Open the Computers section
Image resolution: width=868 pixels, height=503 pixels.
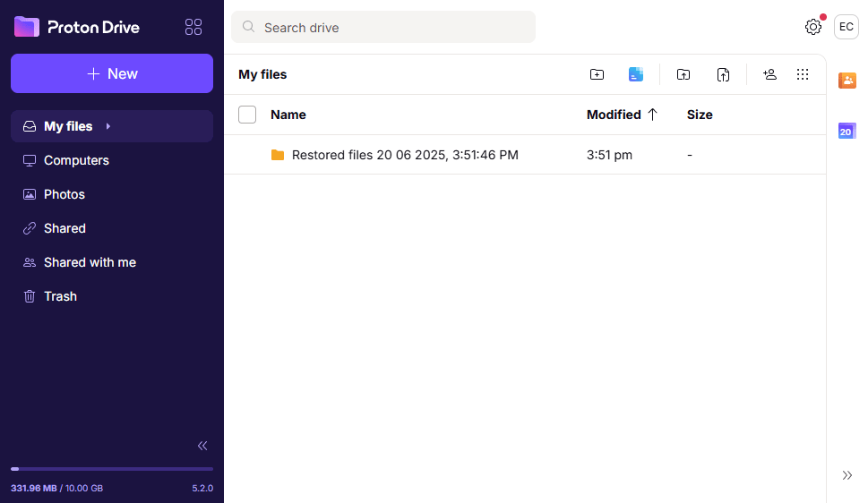[112, 160]
